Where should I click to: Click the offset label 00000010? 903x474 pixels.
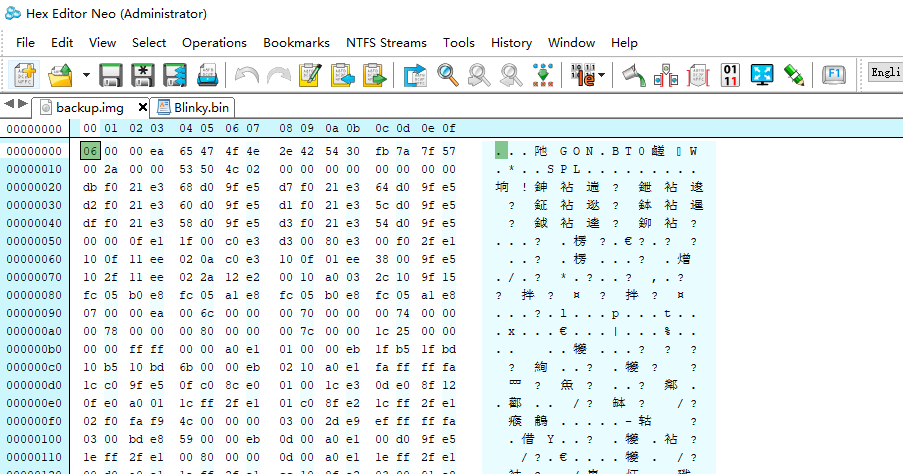(34, 169)
